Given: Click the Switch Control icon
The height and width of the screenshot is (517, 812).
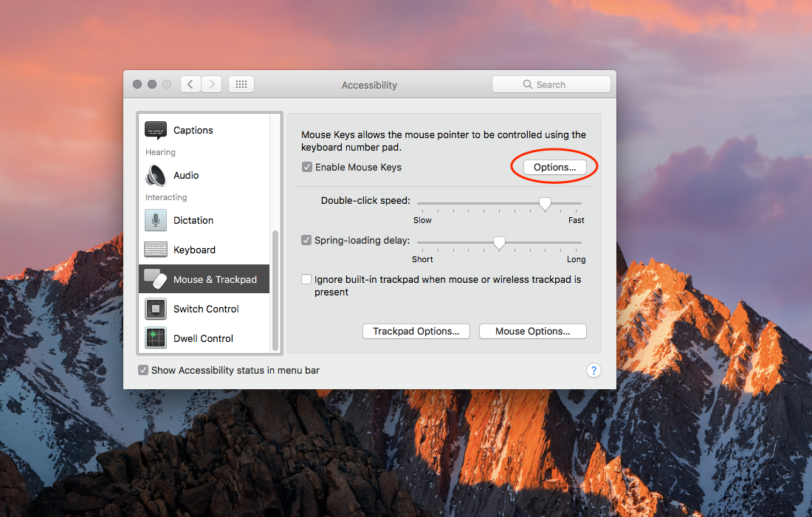Looking at the screenshot, I should [x=155, y=309].
